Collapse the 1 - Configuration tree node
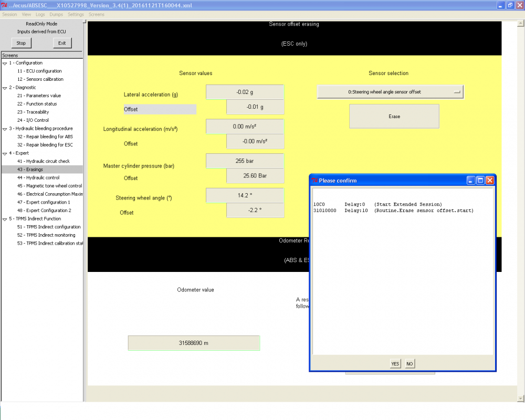Viewport: 525px width, 420px height. (5, 64)
